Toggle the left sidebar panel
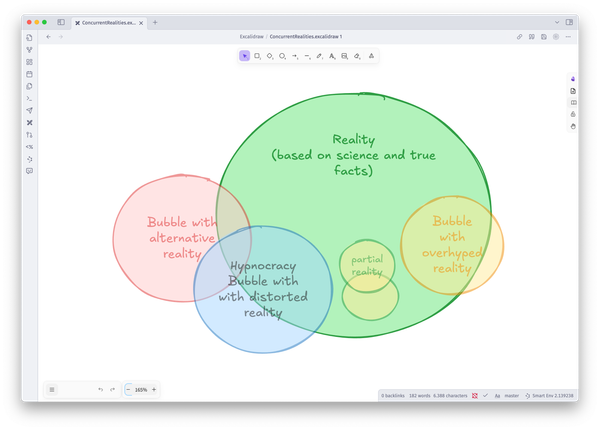600x430 pixels. (x=61, y=22)
